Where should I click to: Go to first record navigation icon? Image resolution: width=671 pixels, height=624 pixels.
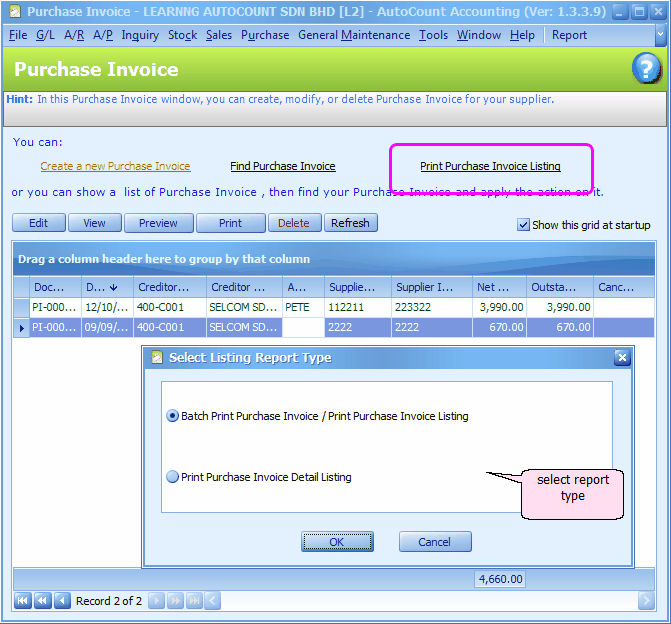point(22,601)
